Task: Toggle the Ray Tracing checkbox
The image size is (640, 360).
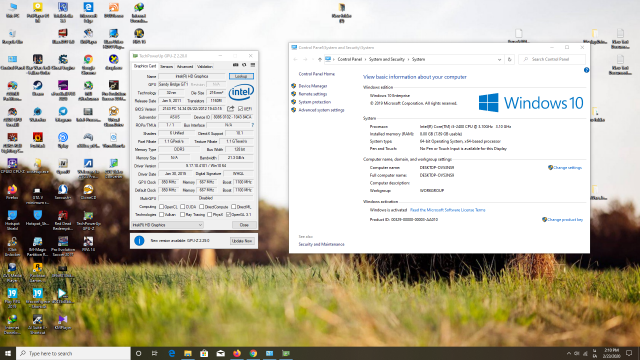Action: pyautogui.click(x=182, y=215)
